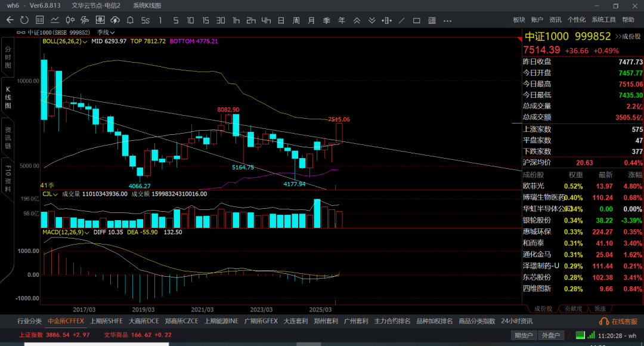
Task: Open the 大商所DCE category
Action: [x=144, y=322]
